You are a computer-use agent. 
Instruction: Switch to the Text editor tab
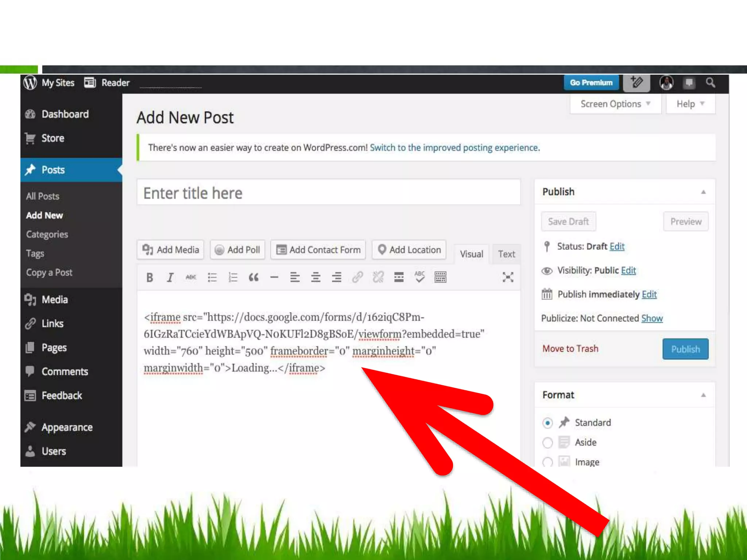click(x=506, y=254)
